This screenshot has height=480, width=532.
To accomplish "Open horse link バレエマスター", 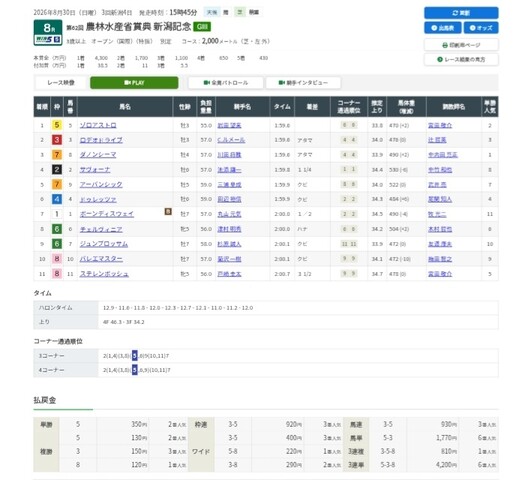I will click(101, 259).
